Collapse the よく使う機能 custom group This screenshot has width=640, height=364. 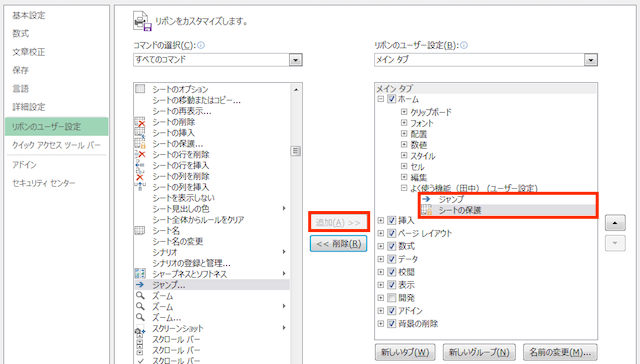(x=404, y=188)
